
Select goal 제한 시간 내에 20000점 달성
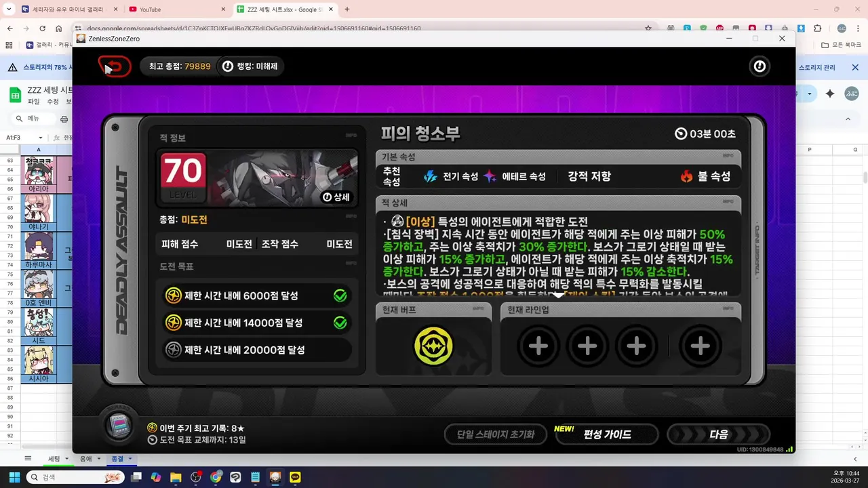(x=256, y=350)
